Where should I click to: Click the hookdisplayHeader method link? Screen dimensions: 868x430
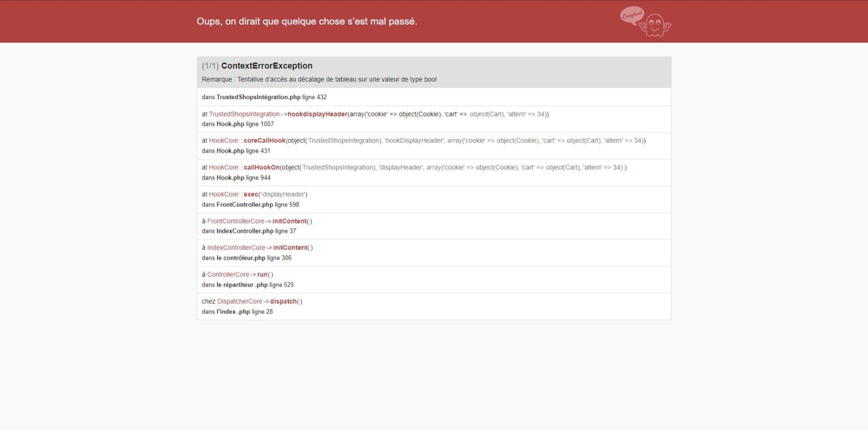(x=317, y=114)
